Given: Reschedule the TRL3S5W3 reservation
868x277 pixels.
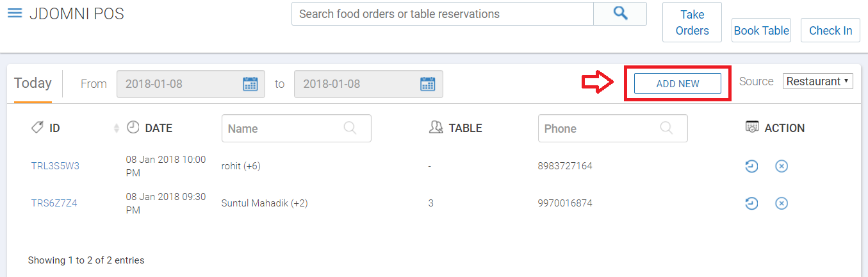Looking at the screenshot, I should pos(751,166).
